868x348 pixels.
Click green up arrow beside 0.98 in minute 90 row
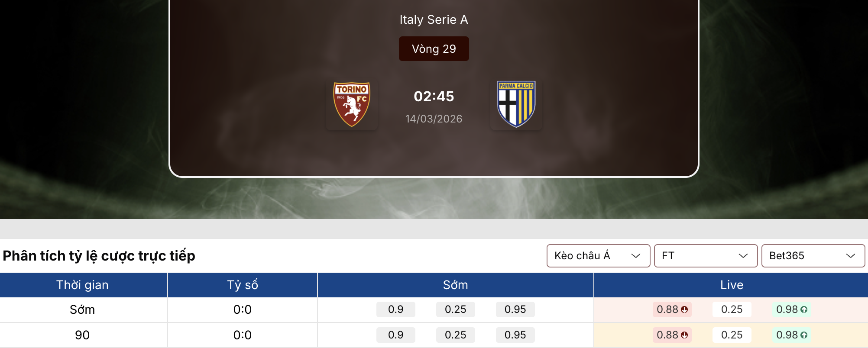[x=804, y=335]
